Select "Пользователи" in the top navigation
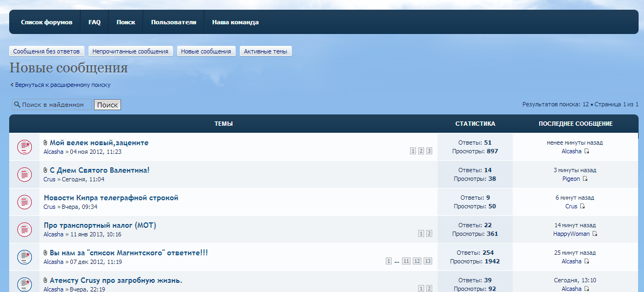Image resolution: width=644 pixels, height=292 pixels. click(173, 23)
